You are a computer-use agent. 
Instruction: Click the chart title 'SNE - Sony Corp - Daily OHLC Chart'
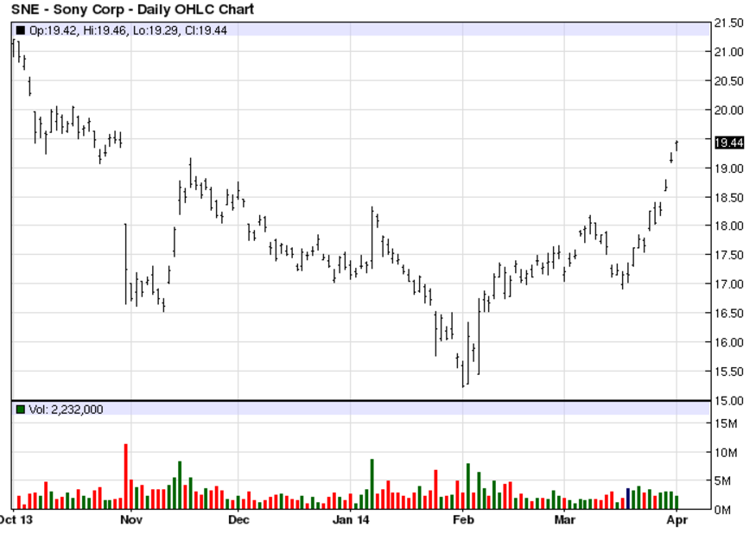pyautogui.click(x=132, y=10)
